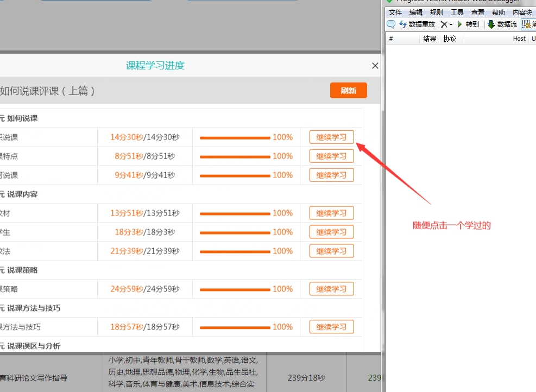
Task: Open the 内容块 menu in Fiddler
Action: point(522,12)
